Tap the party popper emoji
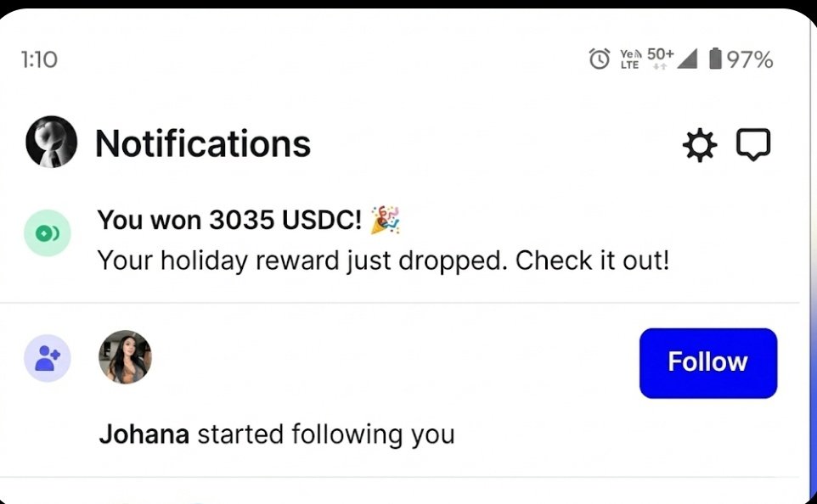The image size is (817, 504). (x=386, y=220)
